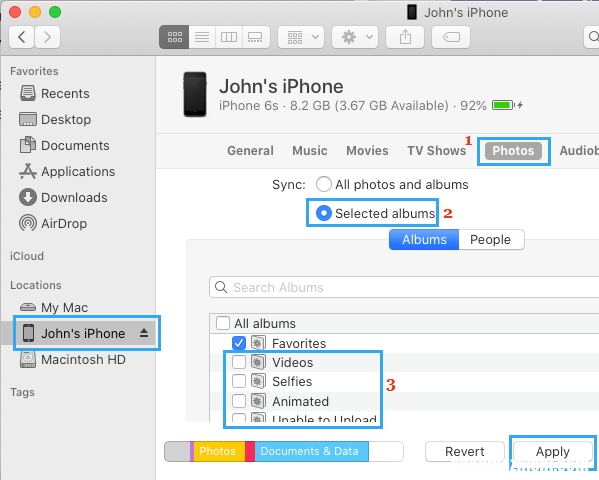
Task: Switch to gallery view in toolbar
Action: point(256,37)
